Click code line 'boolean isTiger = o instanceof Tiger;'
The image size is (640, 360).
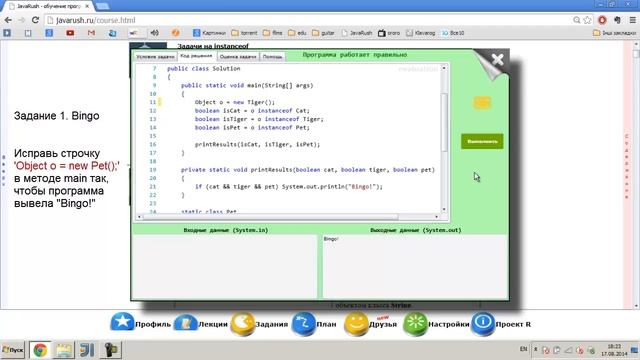(259, 119)
